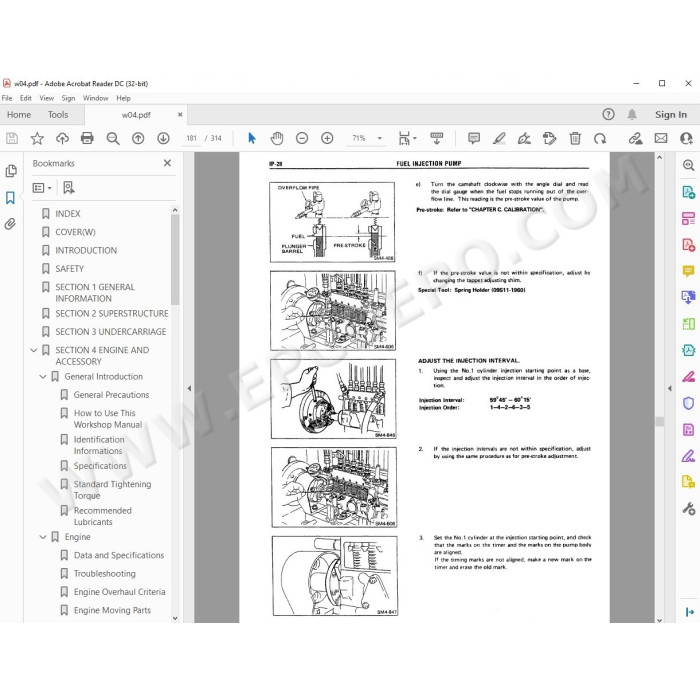Open the Help question mark icon
This screenshot has width=700, height=700.
tap(608, 114)
